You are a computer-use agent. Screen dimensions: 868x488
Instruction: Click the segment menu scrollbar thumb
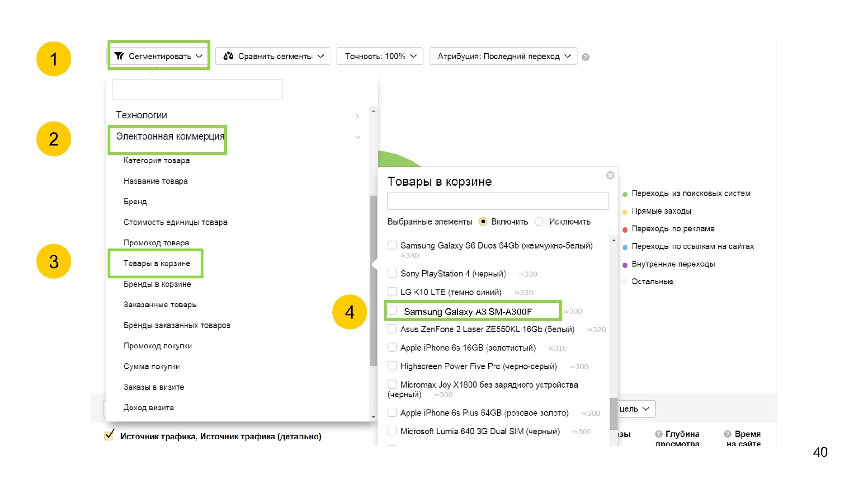coord(373,280)
